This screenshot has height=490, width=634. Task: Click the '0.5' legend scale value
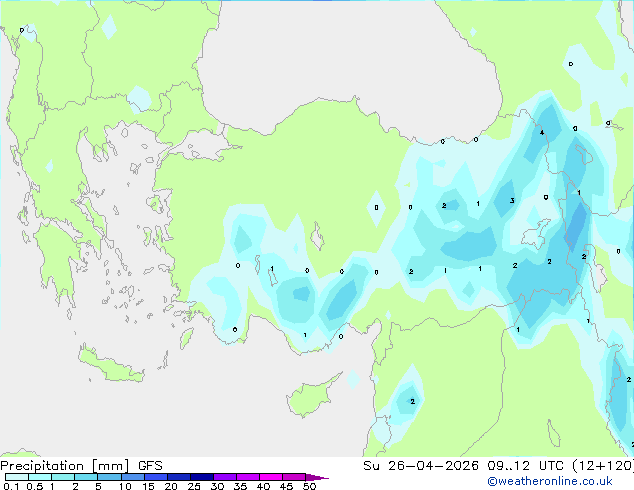35,486
